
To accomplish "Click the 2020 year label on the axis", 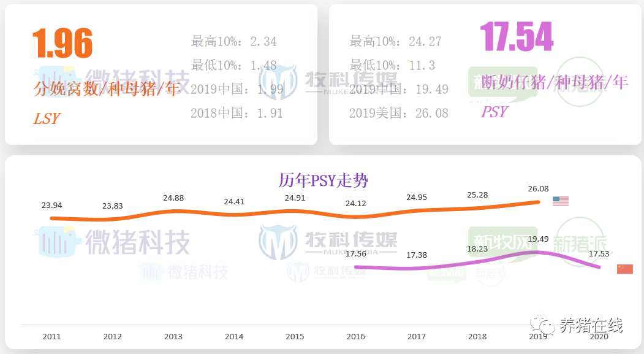I will coord(599,337).
